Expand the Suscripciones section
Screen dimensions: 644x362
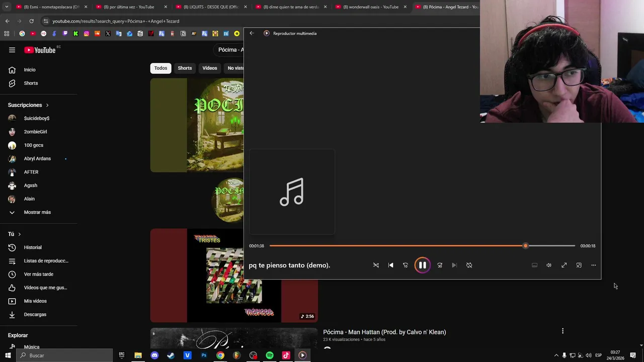tap(28, 105)
